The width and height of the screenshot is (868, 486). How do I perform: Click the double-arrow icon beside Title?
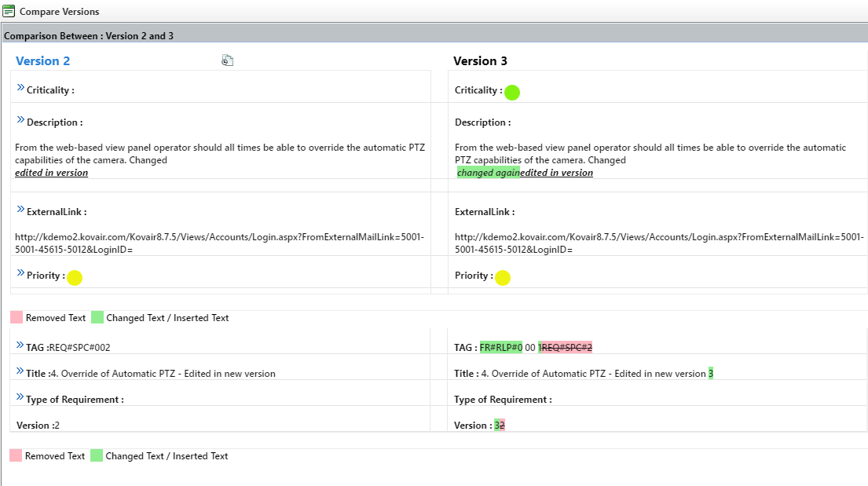(x=20, y=371)
